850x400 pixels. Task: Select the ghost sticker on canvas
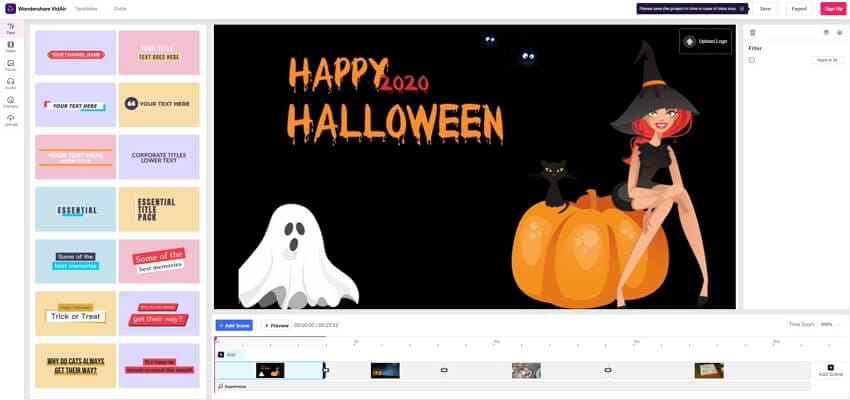tap(298, 256)
